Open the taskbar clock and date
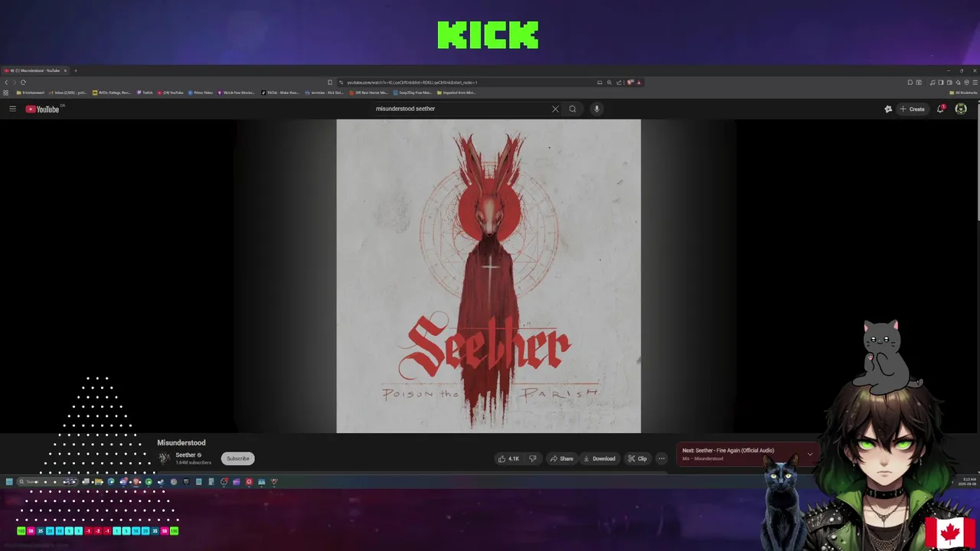Image resolution: width=980 pixels, height=551 pixels. click(965, 481)
